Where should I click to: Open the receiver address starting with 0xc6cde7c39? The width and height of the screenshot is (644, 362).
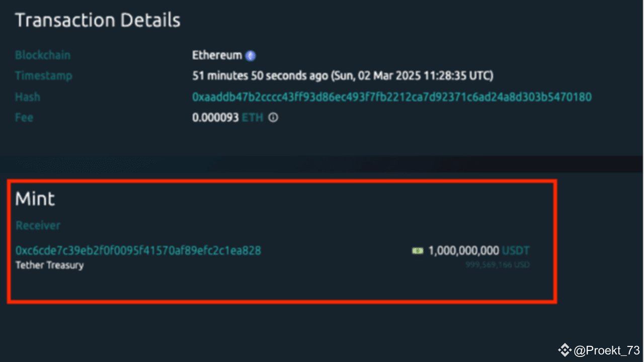point(138,250)
